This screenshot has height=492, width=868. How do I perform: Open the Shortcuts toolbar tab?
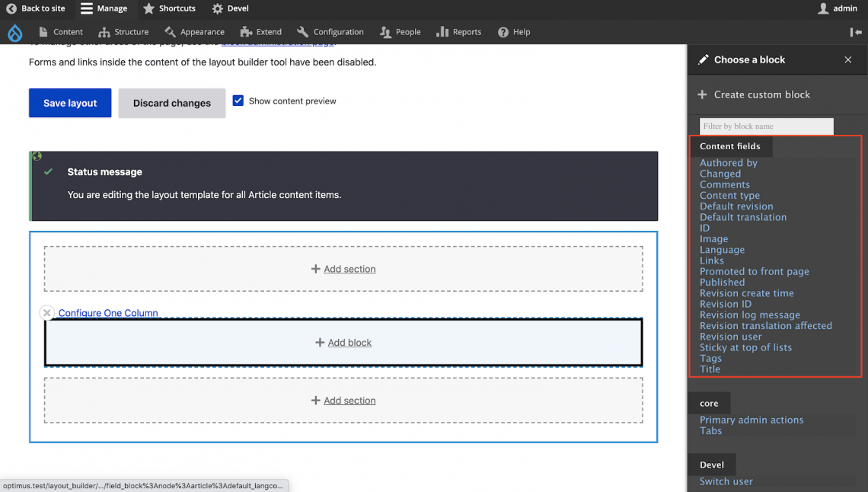coord(169,8)
